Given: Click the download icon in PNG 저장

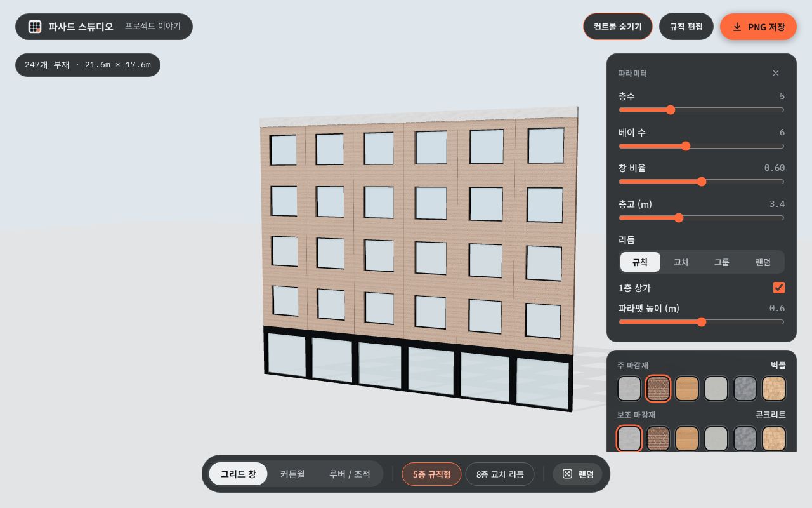Looking at the screenshot, I should point(737,27).
